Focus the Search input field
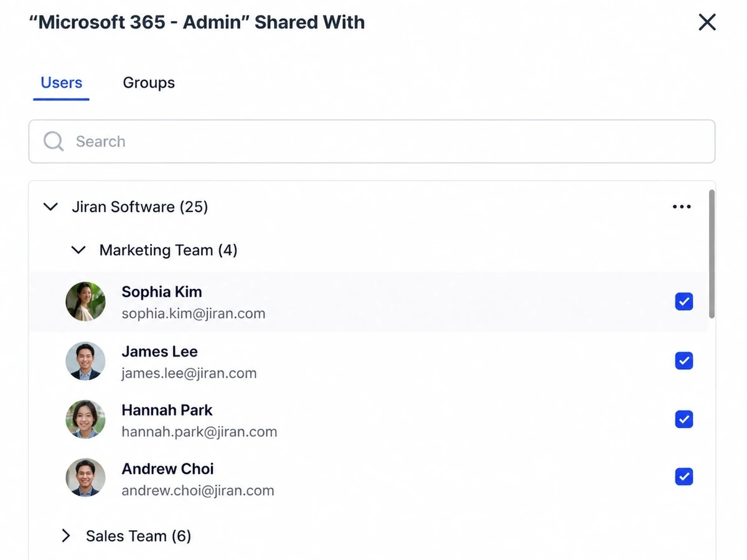 tap(372, 141)
